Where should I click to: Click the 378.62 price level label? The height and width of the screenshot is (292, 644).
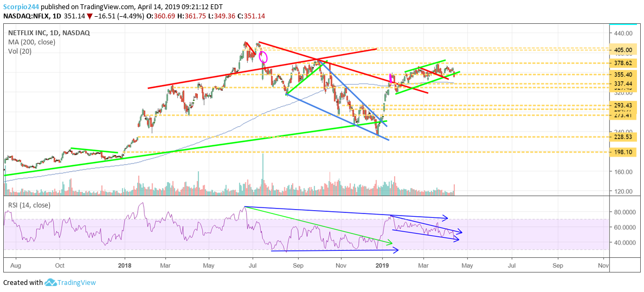pyautogui.click(x=623, y=63)
